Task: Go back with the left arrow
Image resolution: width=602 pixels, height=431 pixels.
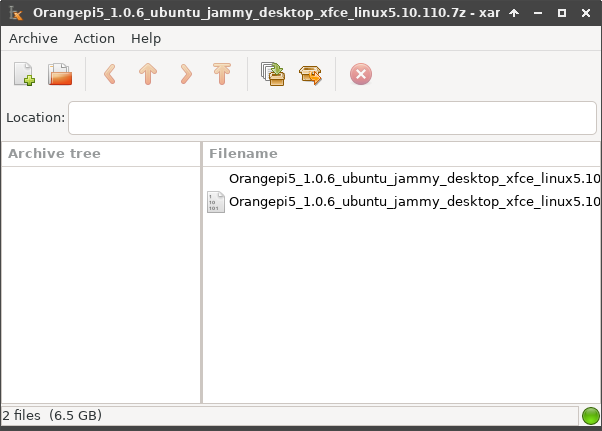Action: [x=110, y=74]
